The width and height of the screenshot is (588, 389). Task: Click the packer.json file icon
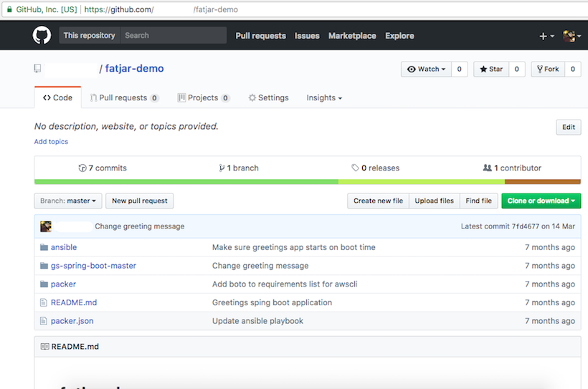pos(44,321)
